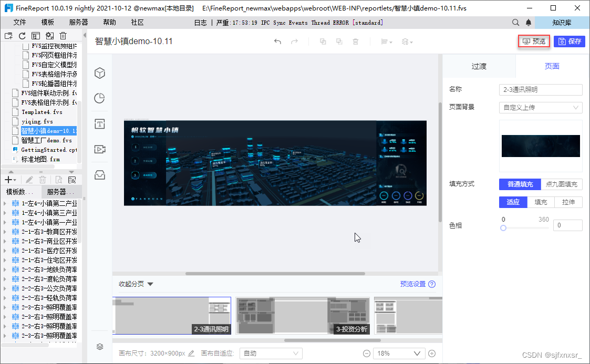Screen dimensions: 590x364
Task: Open the canvas adaptive dropdown set to 自动
Action: [271, 353]
